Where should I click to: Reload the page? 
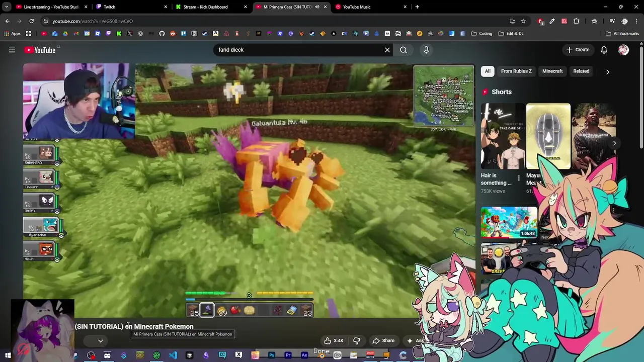click(x=31, y=21)
